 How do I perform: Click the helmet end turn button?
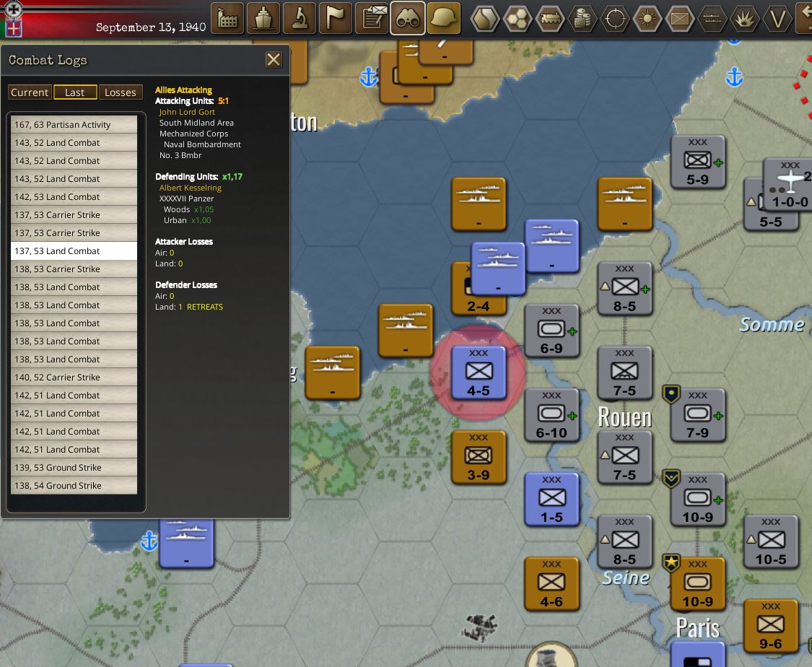point(445,18)
